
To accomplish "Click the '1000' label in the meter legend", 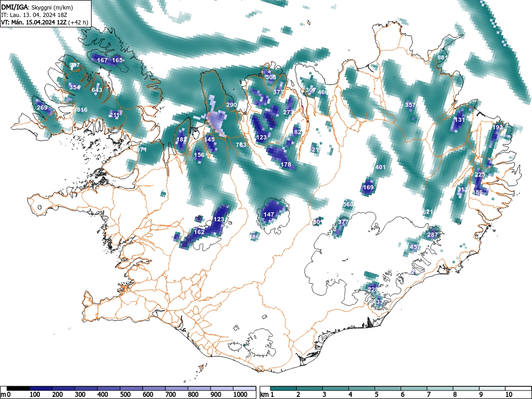I will coord(240,394).
